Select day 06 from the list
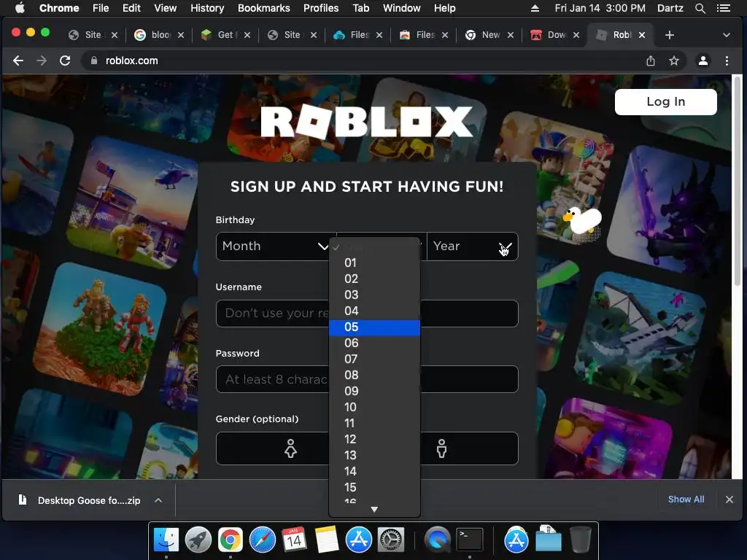Viewport: 747px width, 560px height. pos(374,343)
